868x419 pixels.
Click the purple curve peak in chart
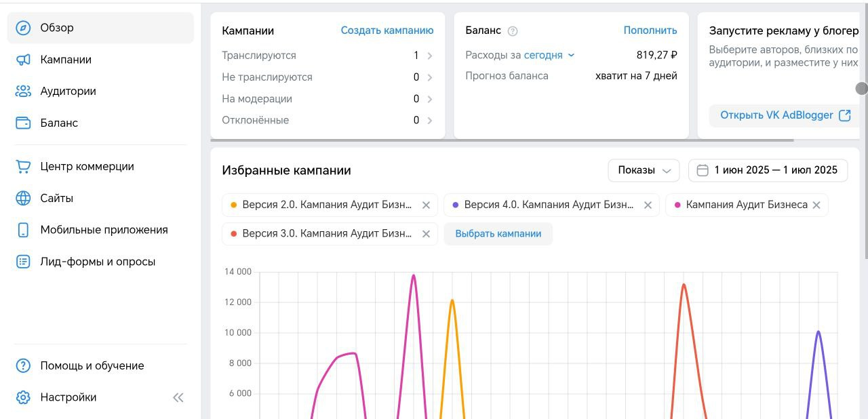[x=818, y=332]
